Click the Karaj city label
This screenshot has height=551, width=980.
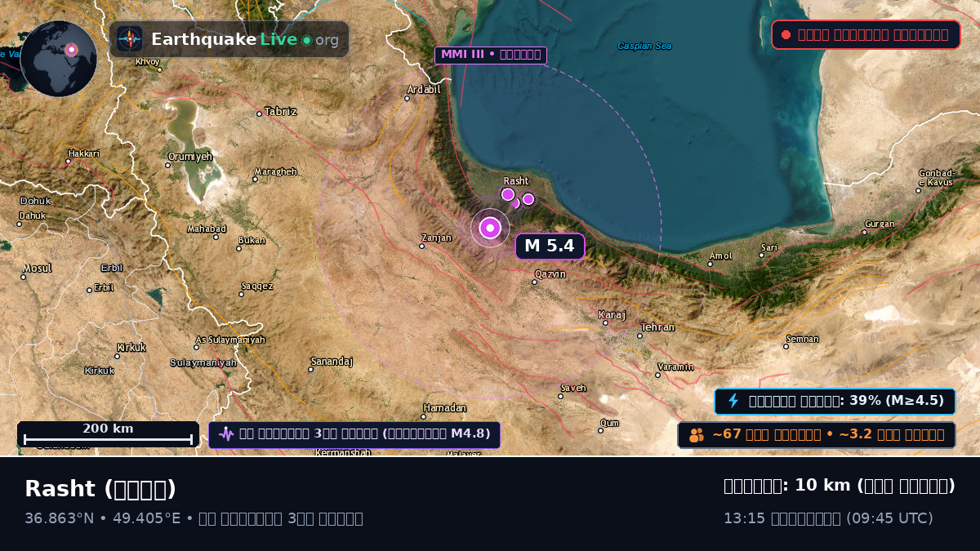(x=612, y=314)
